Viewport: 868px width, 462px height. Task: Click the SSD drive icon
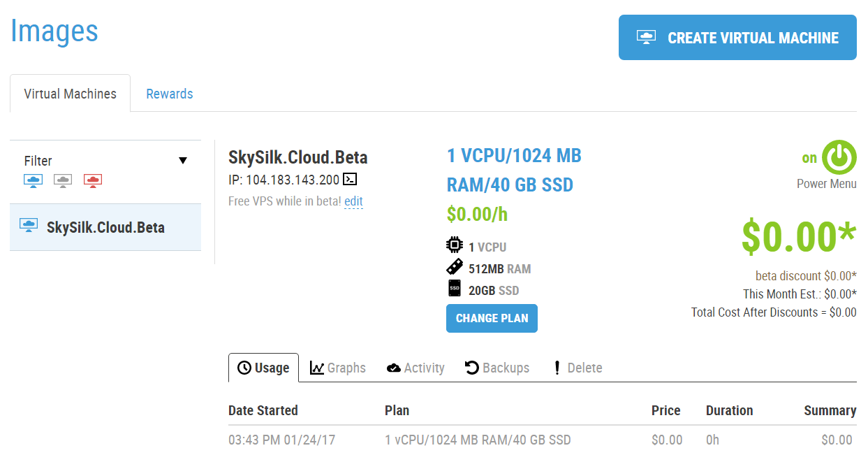pyautogui.click(x=455, y=289)
